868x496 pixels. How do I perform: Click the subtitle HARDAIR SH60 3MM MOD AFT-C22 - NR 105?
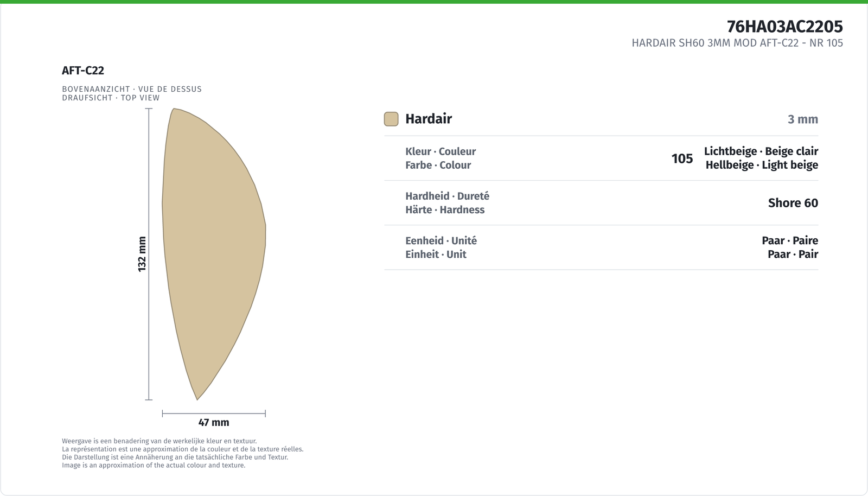(737, 43)
